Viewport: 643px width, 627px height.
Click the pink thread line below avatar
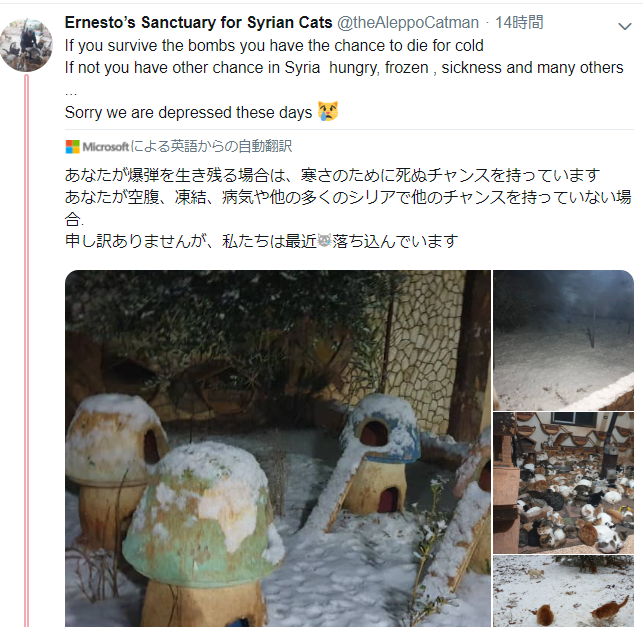(27, 350)
